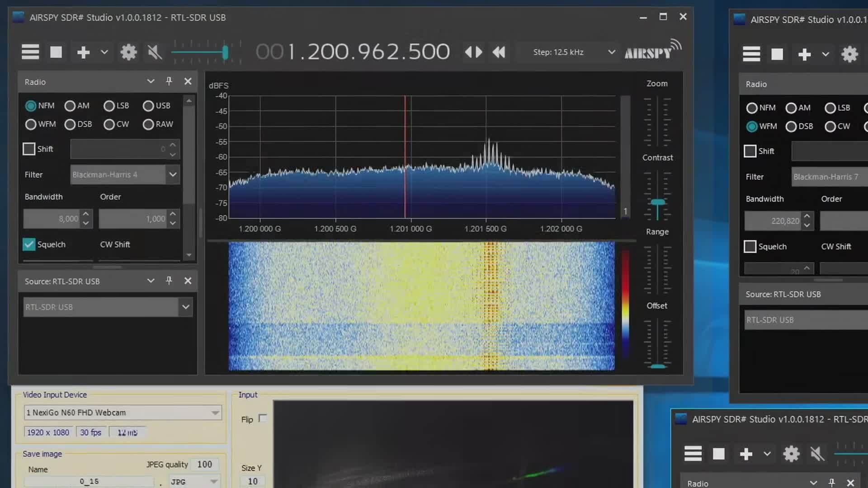Open the hamburger menu in main SDR# window
This screenshot has height=488, width=868.
point(30,52)
